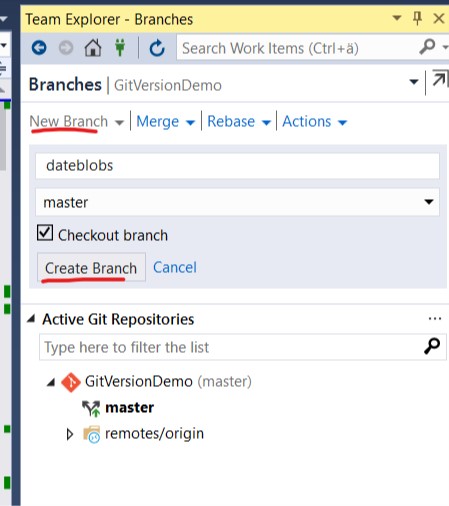Open the Actions dropdown menu
The width and height of the screenshot is (449, 506).
point(315,121)
